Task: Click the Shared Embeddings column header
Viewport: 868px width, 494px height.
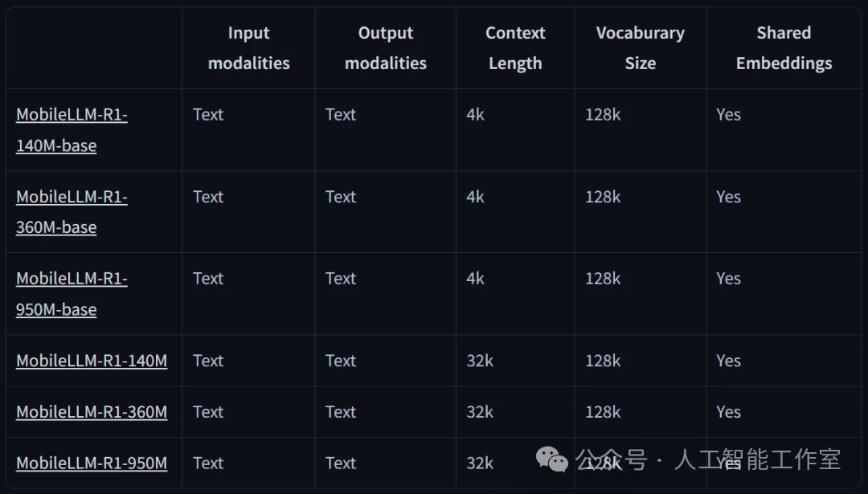Action: pos(784,48)
